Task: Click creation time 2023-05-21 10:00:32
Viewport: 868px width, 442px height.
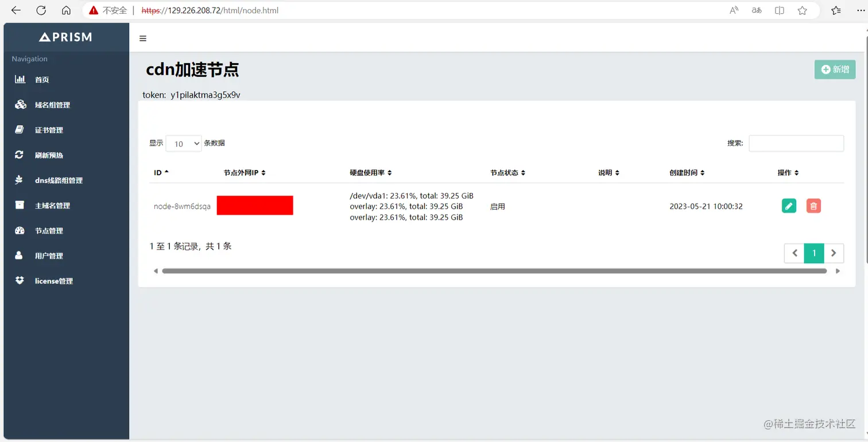Action: point(706,206)
